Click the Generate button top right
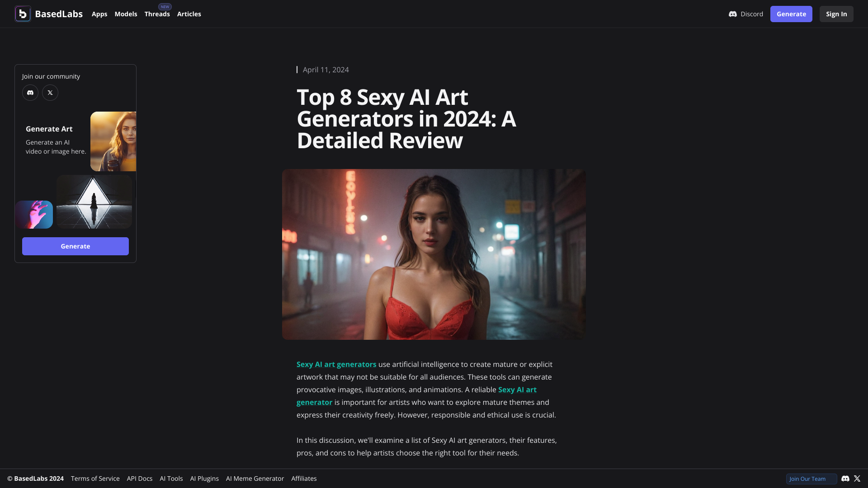Viewport: 868px width, 488px height. (791, 14)
